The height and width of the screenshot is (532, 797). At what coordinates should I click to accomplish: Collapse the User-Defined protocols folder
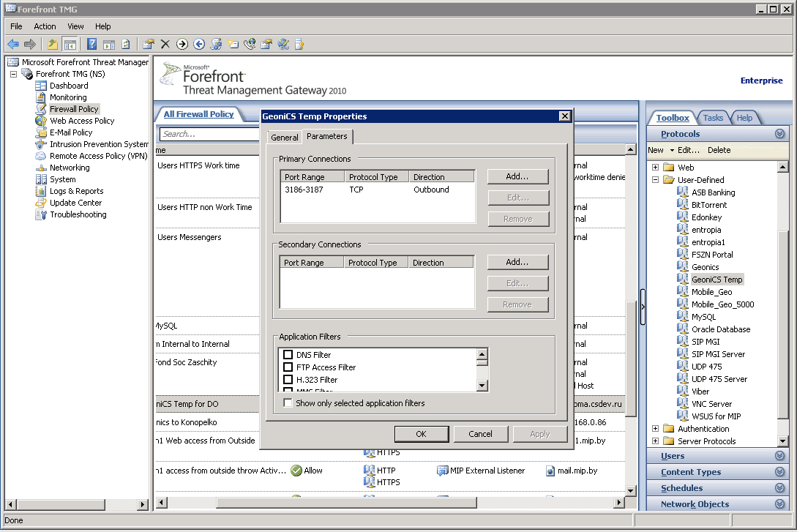pos(655,180)
